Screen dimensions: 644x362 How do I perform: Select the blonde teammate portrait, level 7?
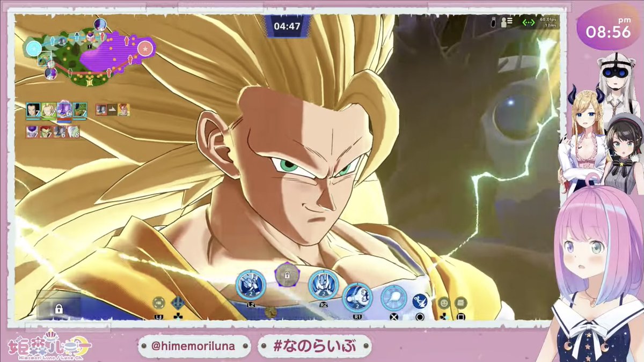[x=48, y=109]
